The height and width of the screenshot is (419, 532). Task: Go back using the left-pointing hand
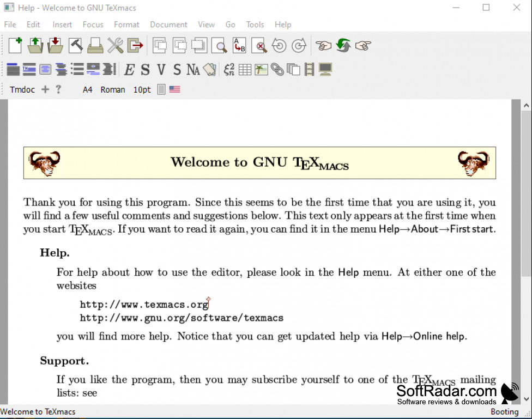click(x=323, y=45)
